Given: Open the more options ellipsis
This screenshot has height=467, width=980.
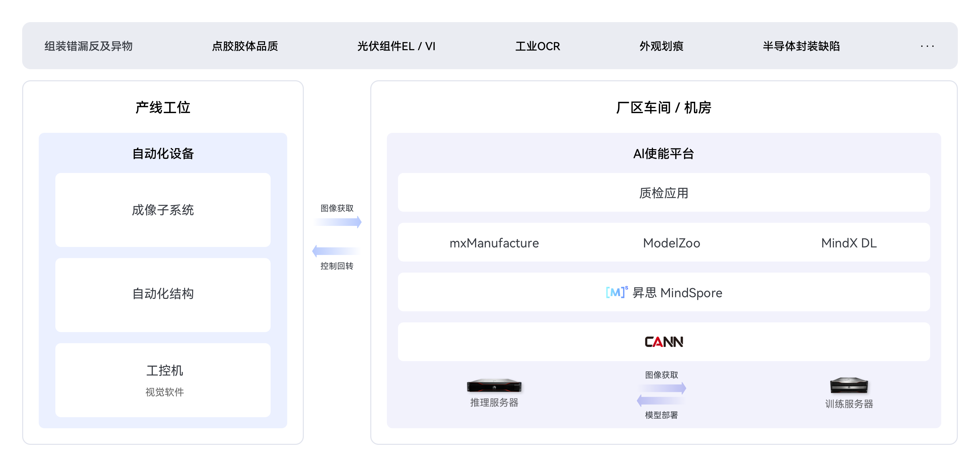Looking at the screenshot, I should click(927, 46).
